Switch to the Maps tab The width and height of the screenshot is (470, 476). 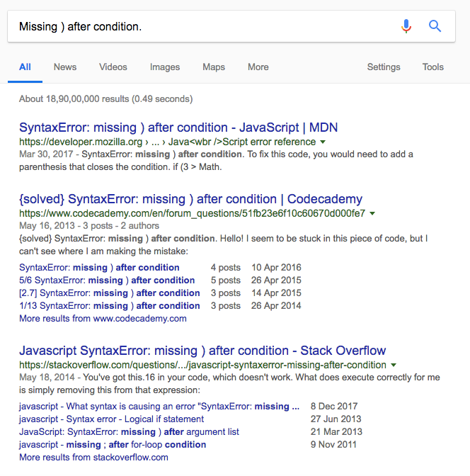(214, 67)
